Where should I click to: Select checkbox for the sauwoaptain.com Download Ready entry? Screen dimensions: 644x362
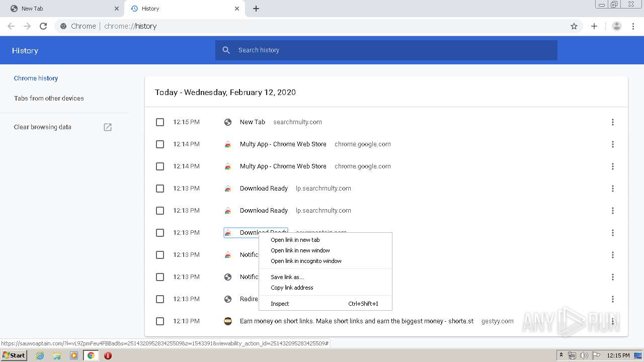point(160,233)
